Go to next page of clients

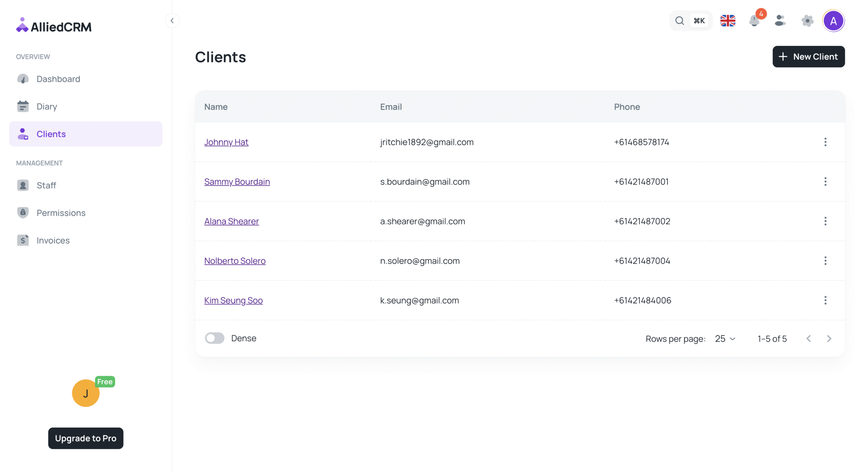point(829,338)
